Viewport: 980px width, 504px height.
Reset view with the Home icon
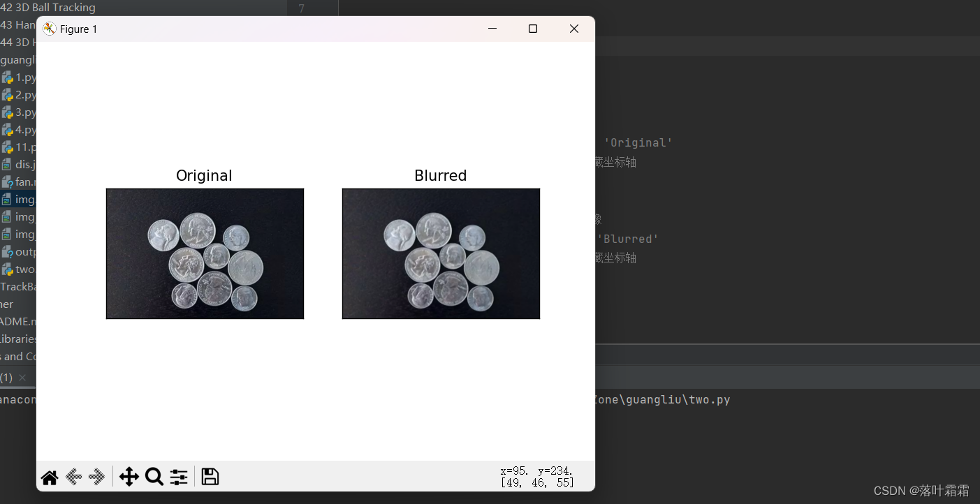(x=50, y=477)
